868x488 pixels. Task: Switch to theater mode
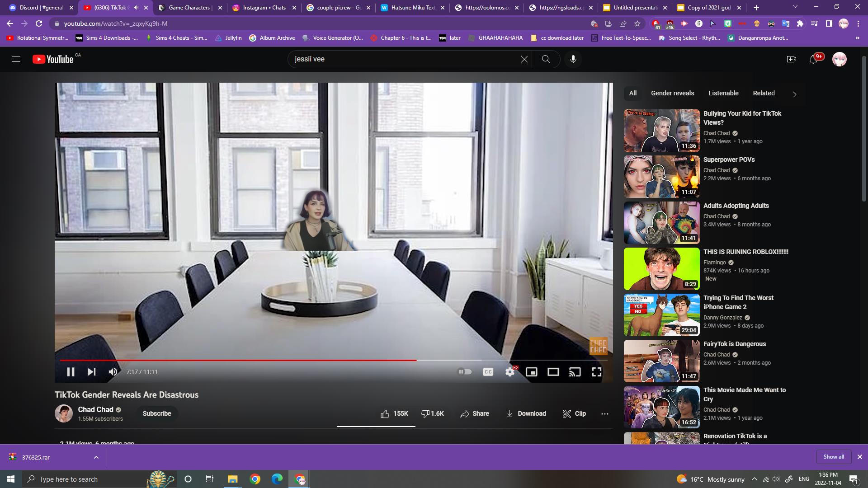tap(553, 372)
